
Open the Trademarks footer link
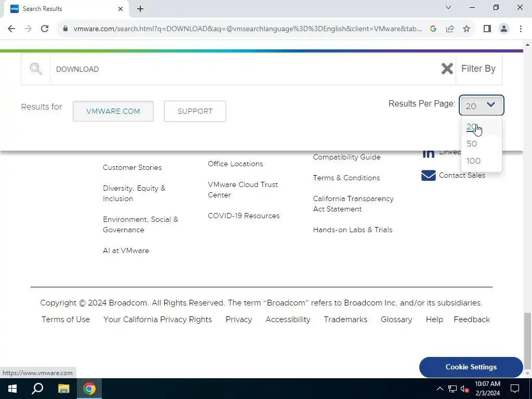click(x=345, y=320)
